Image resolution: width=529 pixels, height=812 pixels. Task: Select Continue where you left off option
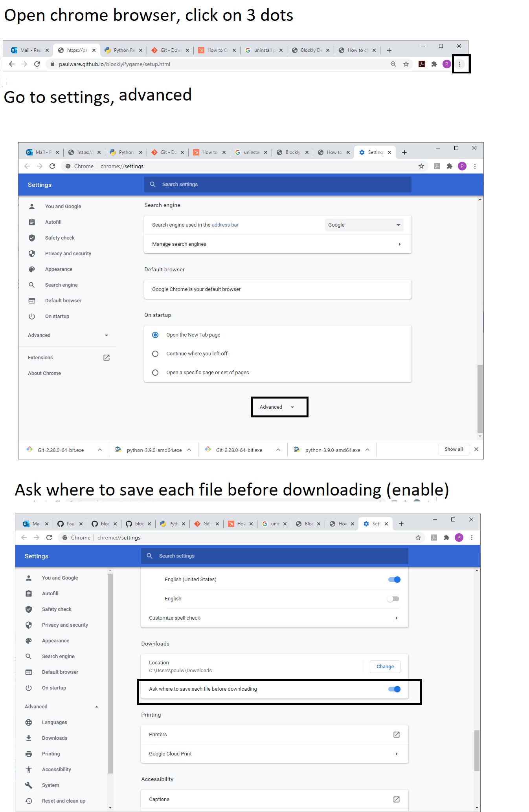pos(155,354)
